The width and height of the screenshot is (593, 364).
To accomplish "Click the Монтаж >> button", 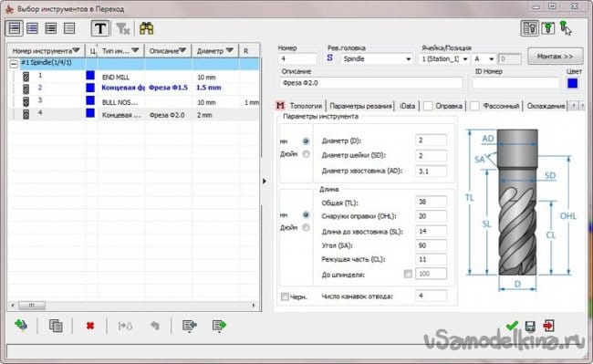I will [x=555, y=57].
